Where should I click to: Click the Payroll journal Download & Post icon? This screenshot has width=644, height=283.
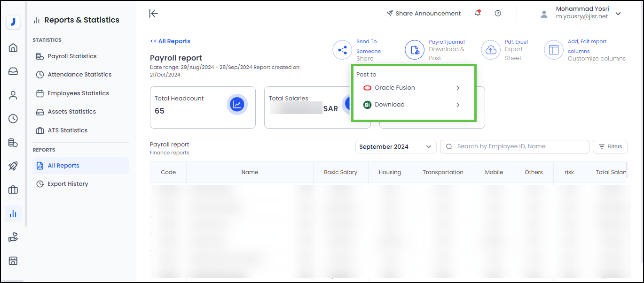pyautogui.click(x=415, y=50)
